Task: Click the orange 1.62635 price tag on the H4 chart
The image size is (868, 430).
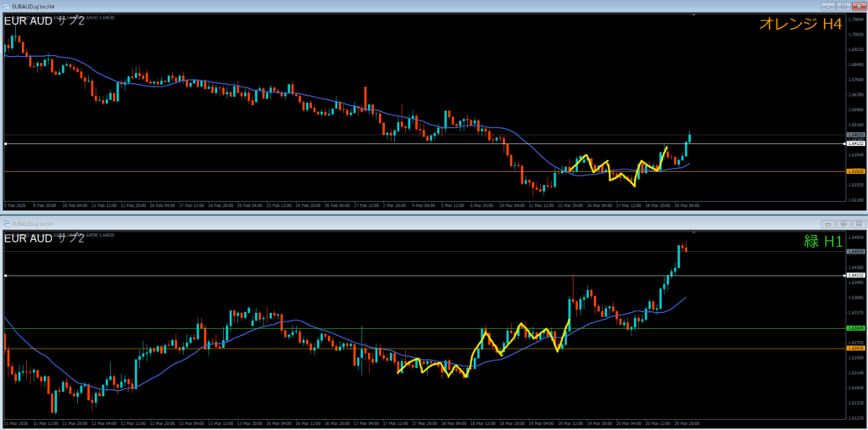Action: pos(854,171)
